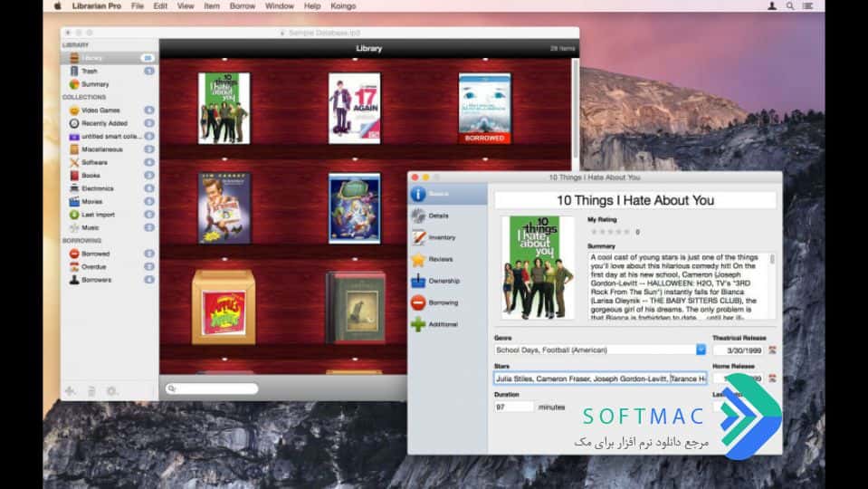Image resolution: width=868 pixels, height=489 pixels.
Task: Select the Last Import collection
Action: point(109,215)
